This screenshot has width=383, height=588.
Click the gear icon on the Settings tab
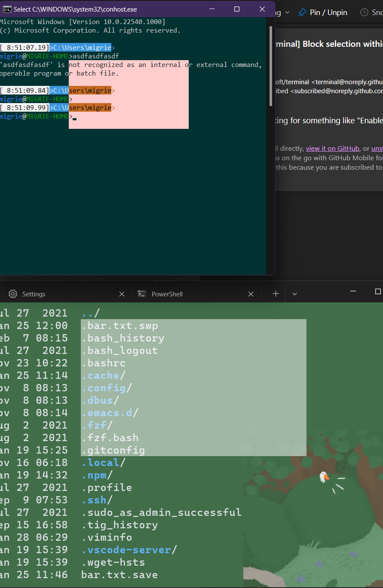[x=13, y=294]
